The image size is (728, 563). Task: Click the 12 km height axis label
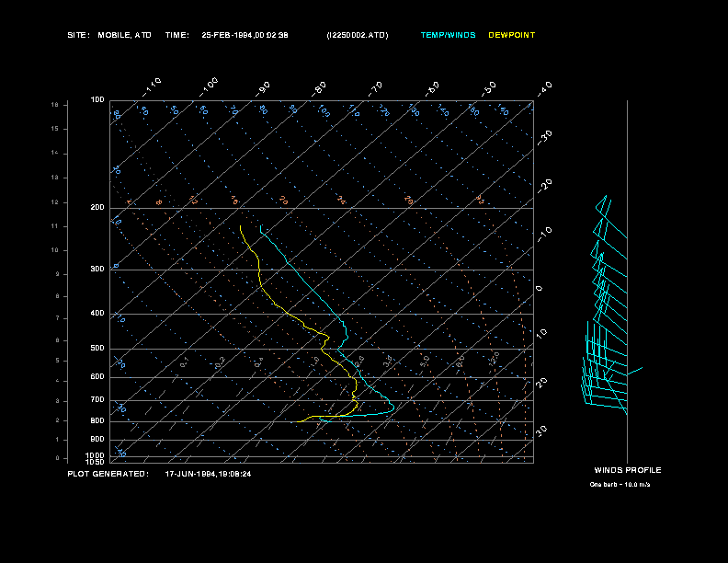(55, 202)
